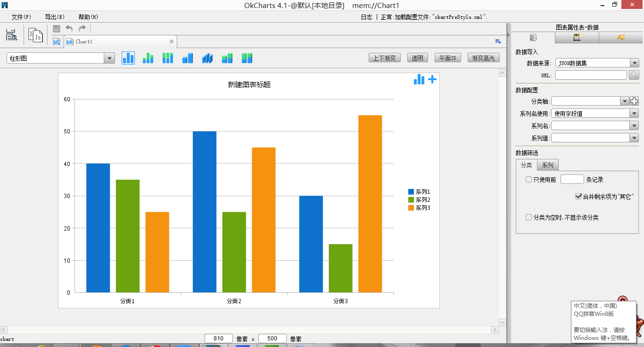The height and width of the screenshot is (347, 644).
Task: Open the 柱形图 chart type dropdown
Action: (x=109, y=58)
